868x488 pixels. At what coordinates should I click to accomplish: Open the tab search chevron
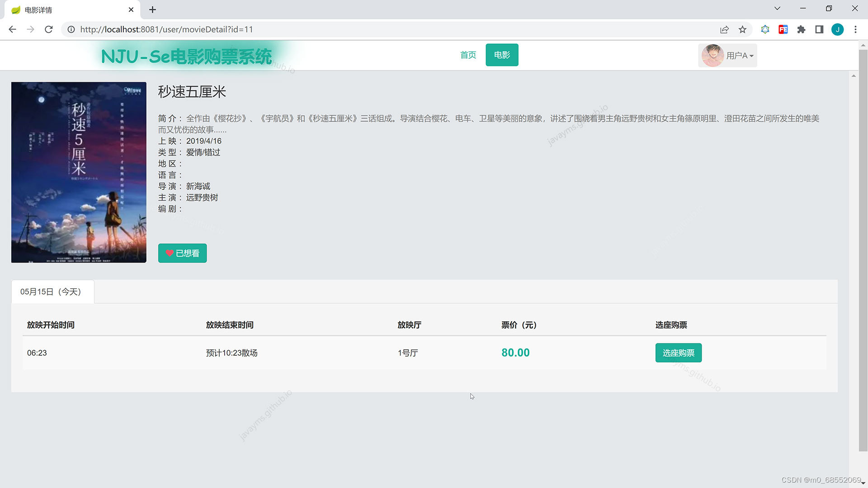777,8
